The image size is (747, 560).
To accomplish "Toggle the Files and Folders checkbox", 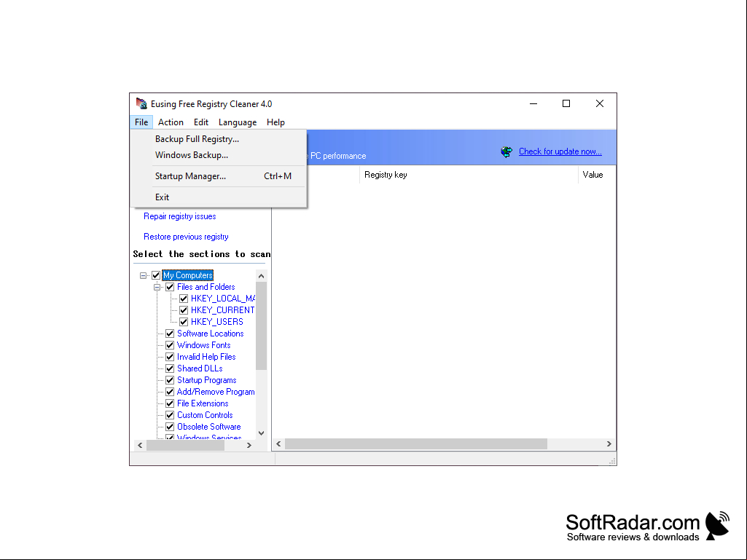I will tap(170, 287).
